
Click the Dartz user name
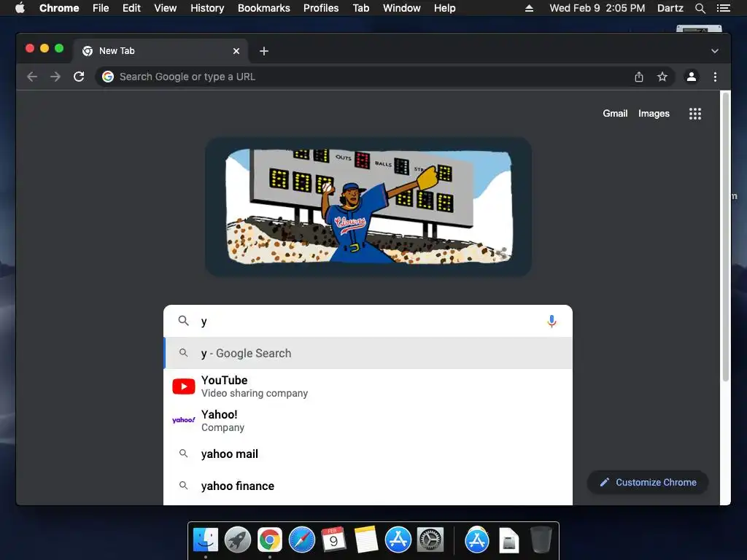click(x=670, y=8)
